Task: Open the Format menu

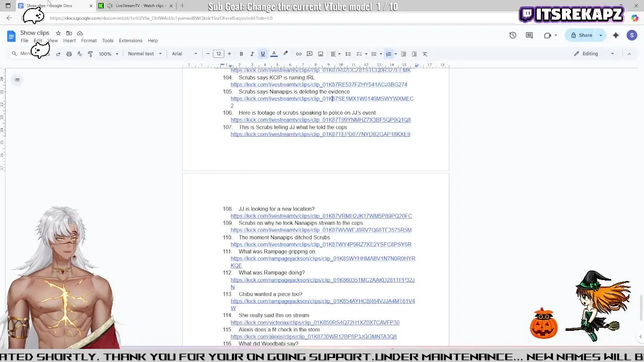Action: (x=89, y=41)
